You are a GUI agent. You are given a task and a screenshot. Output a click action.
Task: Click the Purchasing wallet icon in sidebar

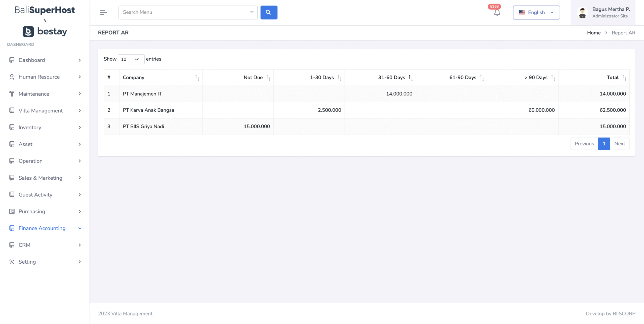click(12, 211)
